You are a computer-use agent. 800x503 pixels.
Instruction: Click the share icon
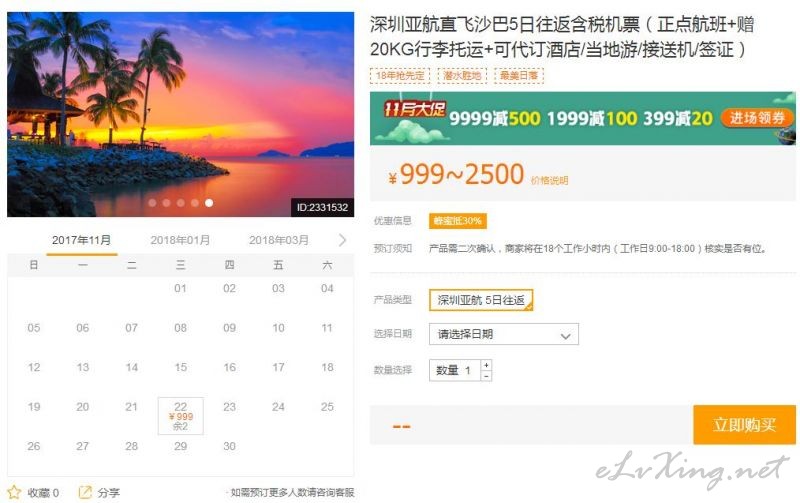click(x=85, y=492)
